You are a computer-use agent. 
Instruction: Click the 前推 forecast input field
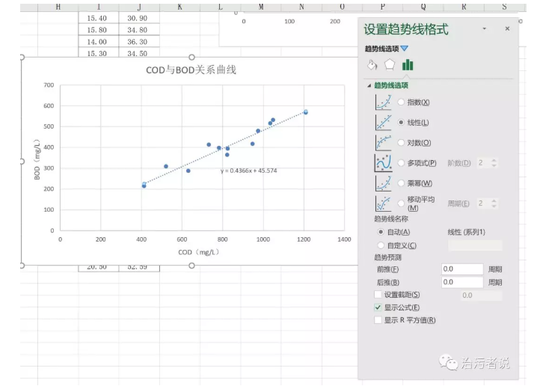(x=461, y=269)
